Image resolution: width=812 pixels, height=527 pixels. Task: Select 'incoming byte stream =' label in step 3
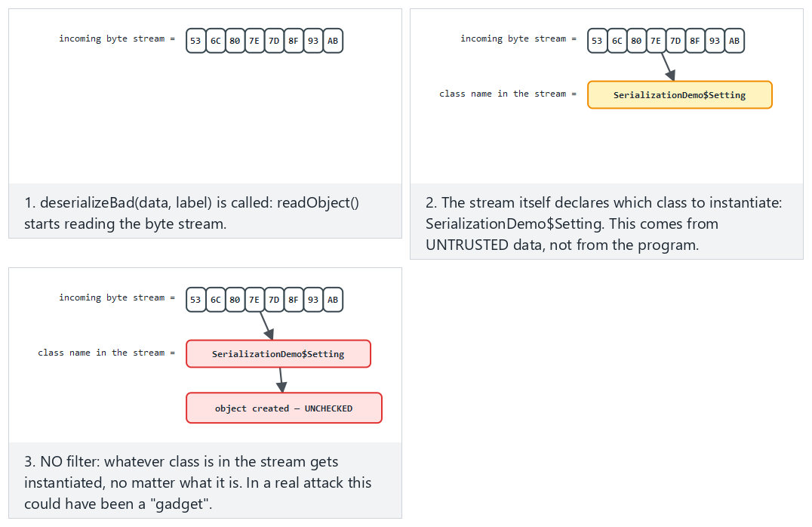point(117,298)
